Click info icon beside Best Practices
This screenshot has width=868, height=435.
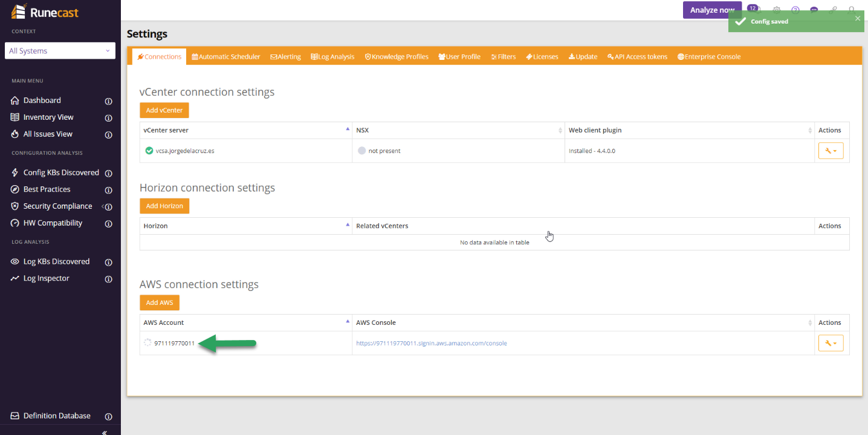(109, 190)
